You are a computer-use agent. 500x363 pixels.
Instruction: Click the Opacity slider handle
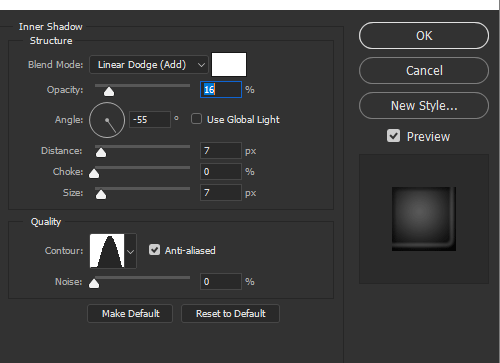(x=109, y=91)
